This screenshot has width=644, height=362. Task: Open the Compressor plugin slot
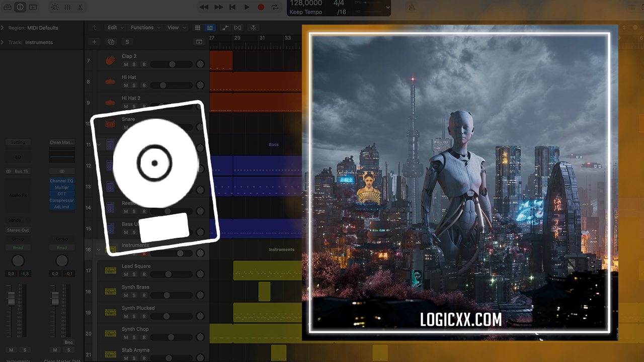click(x=62, y=201)
